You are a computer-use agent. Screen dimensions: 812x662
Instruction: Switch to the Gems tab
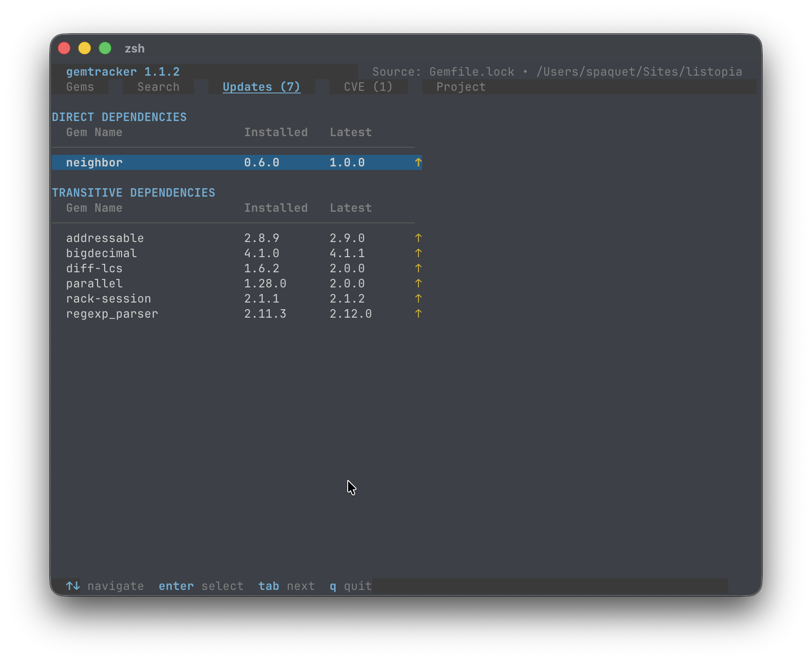[x=80, y=87]
